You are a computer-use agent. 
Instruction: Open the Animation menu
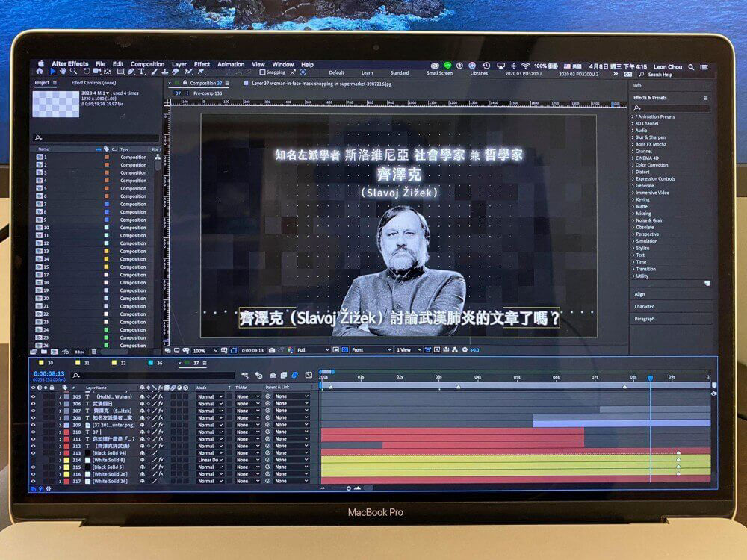(x=231, y=65)
